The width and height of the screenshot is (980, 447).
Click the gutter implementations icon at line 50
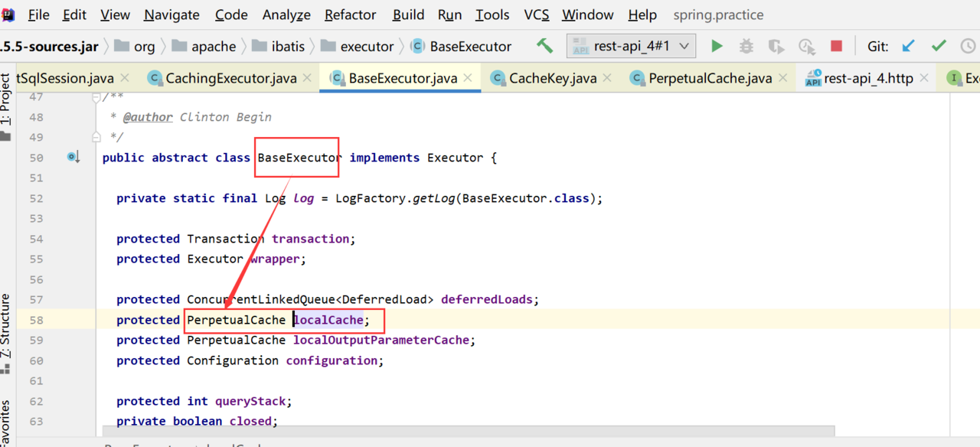(73, 157)
